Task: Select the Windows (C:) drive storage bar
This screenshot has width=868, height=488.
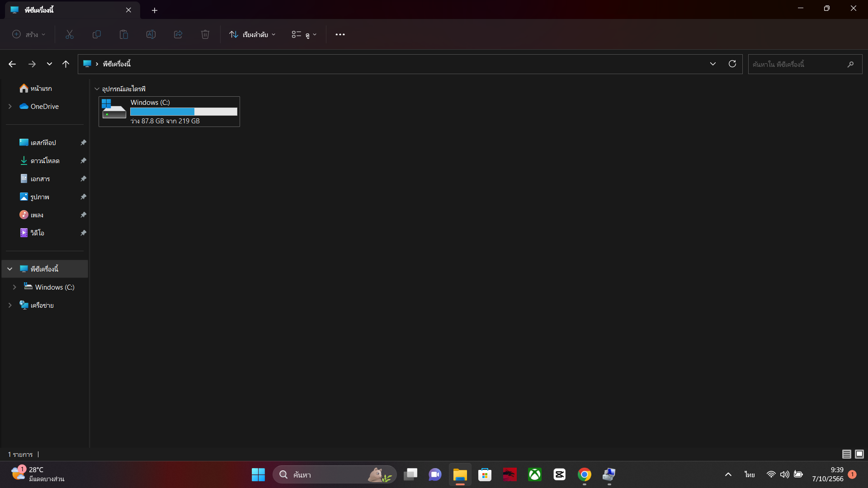Action: pos(184,112)
